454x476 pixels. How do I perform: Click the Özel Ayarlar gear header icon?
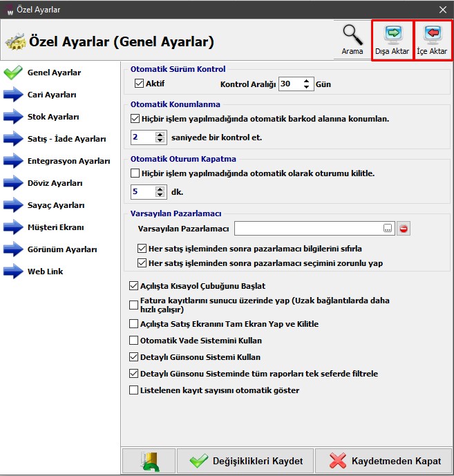coord(15,41)
